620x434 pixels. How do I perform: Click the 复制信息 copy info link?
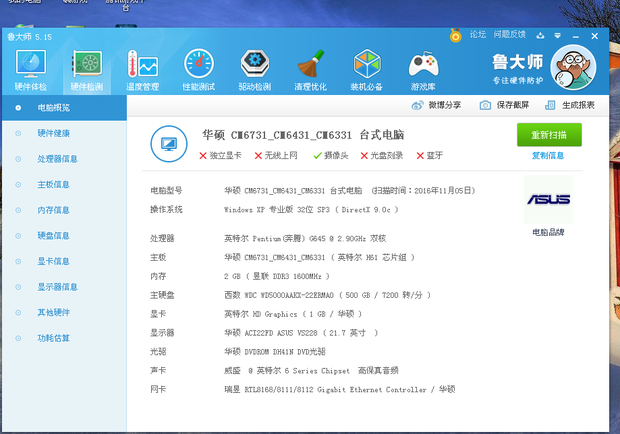pos(548,155)
